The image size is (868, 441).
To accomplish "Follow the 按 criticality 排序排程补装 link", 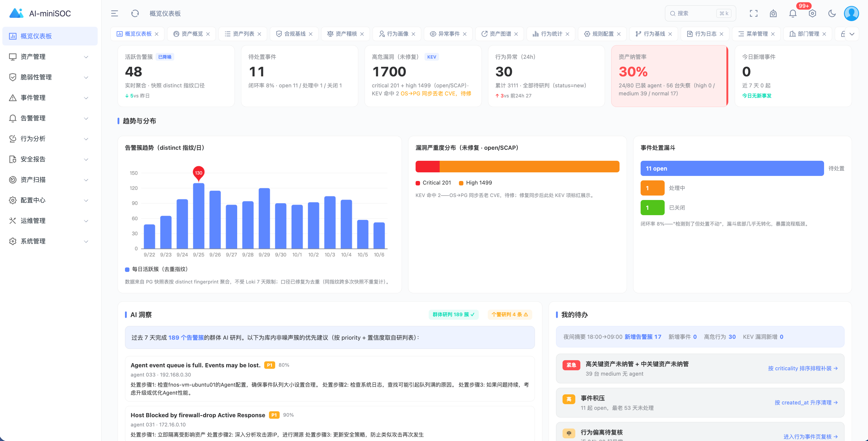I will point(803,368).
